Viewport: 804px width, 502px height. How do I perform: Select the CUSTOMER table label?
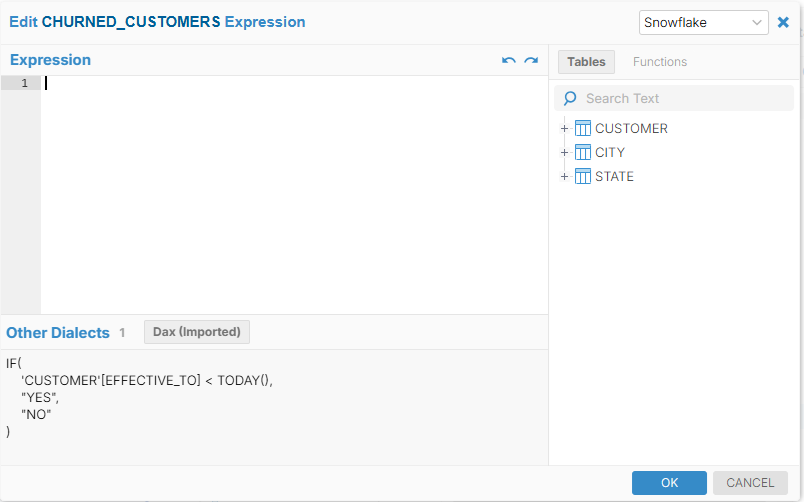click(631, 128)
